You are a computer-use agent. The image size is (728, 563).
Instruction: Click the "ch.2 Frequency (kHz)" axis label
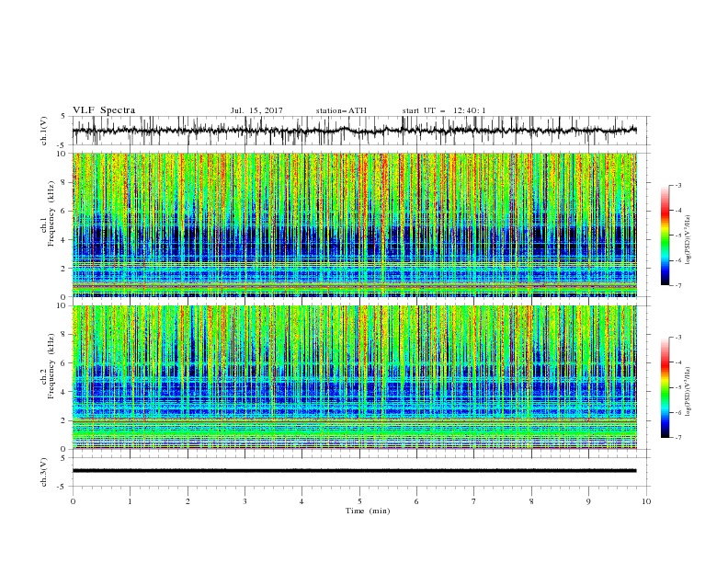point(48,365)
